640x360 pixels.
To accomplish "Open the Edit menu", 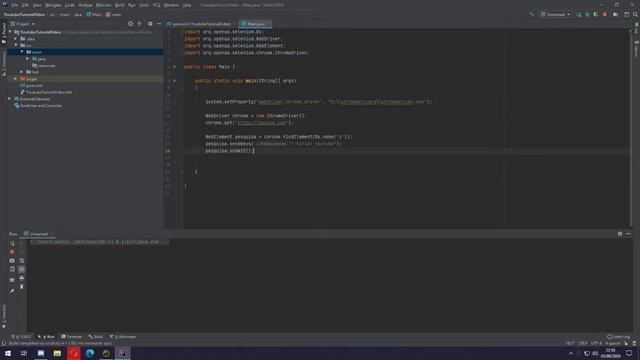I will pyautogui.click(x=25, y=5).
